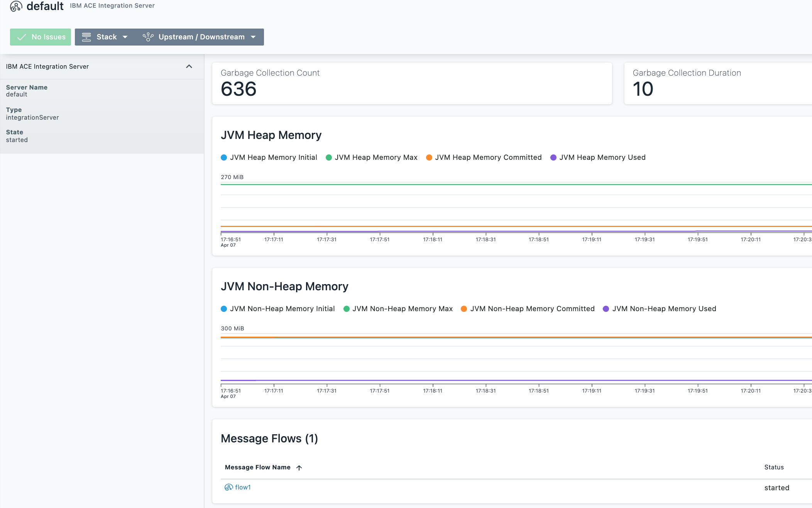Click the green Heap Memory Max line
The height and width of the screenshot is (508, 812).
coord(516,185)
